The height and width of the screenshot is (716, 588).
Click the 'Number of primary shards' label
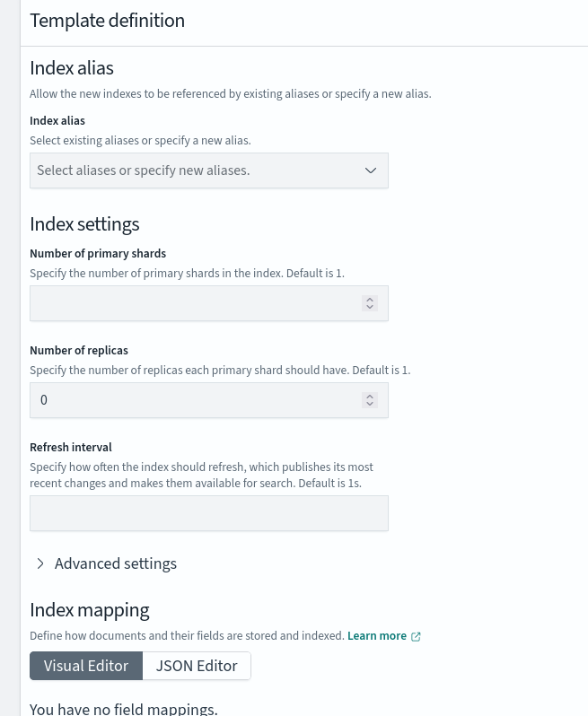[98, 253]
